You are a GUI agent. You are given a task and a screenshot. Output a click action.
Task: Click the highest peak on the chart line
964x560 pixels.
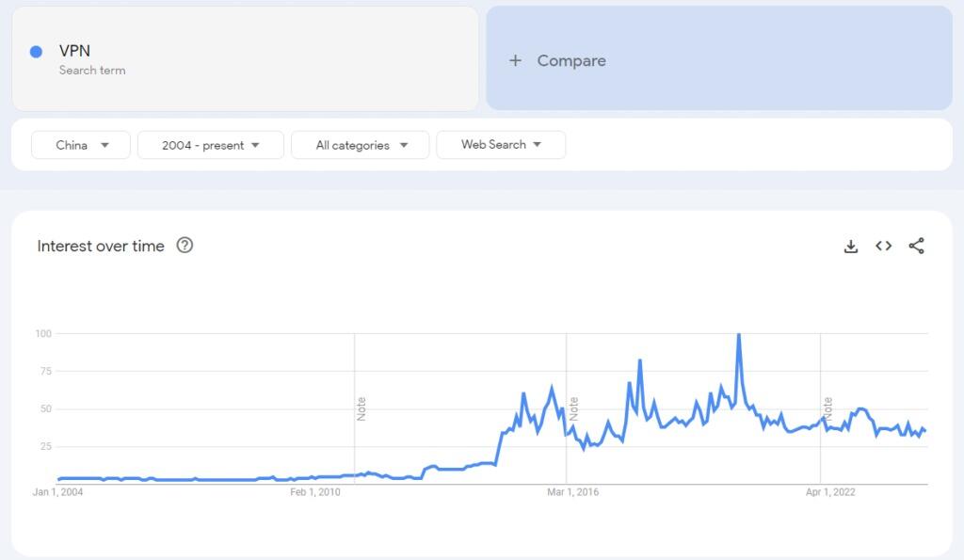738,335
